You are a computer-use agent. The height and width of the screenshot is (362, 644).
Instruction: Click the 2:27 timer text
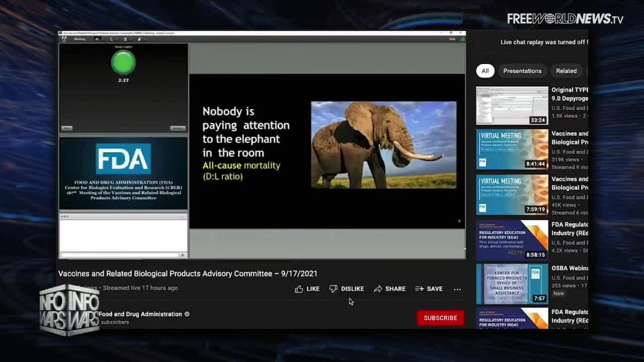click(x=123, y=80)
